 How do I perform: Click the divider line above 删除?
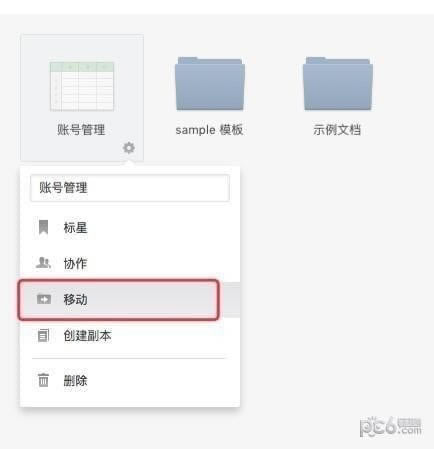(129, 358)
